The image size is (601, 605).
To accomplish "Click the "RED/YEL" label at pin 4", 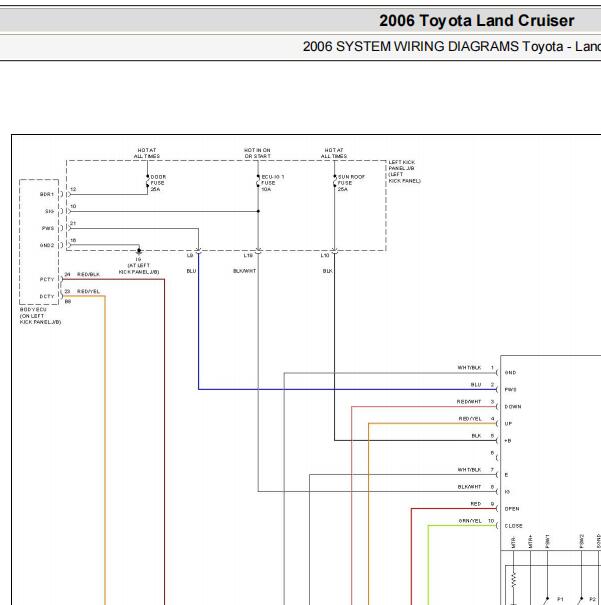I will pos(470,418).
